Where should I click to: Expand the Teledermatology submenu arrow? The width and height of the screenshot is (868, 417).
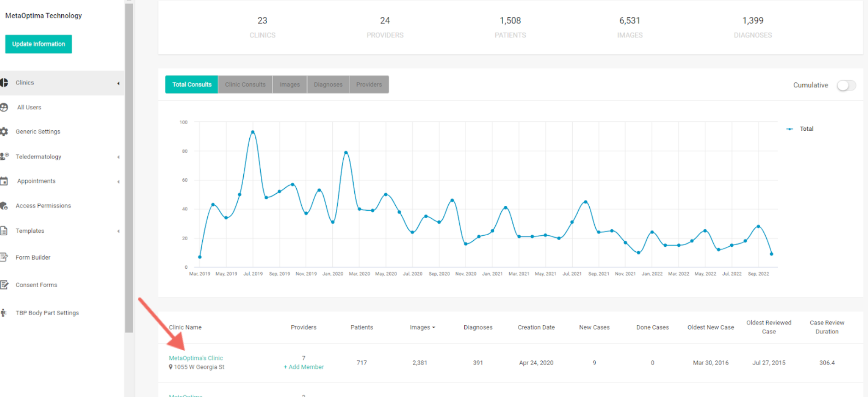(118, 157)
